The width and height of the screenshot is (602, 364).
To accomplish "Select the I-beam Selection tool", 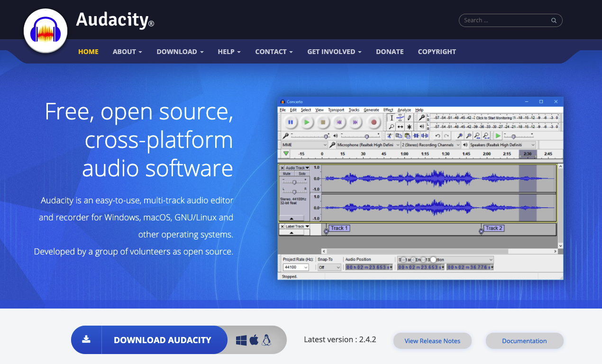I will 392,118.
